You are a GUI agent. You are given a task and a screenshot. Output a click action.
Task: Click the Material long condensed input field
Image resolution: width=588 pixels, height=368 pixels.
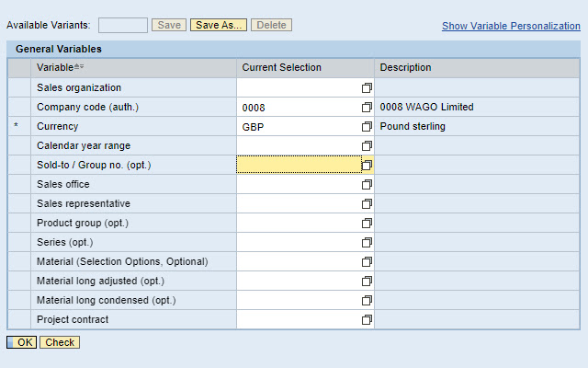(x=297, y=301)
